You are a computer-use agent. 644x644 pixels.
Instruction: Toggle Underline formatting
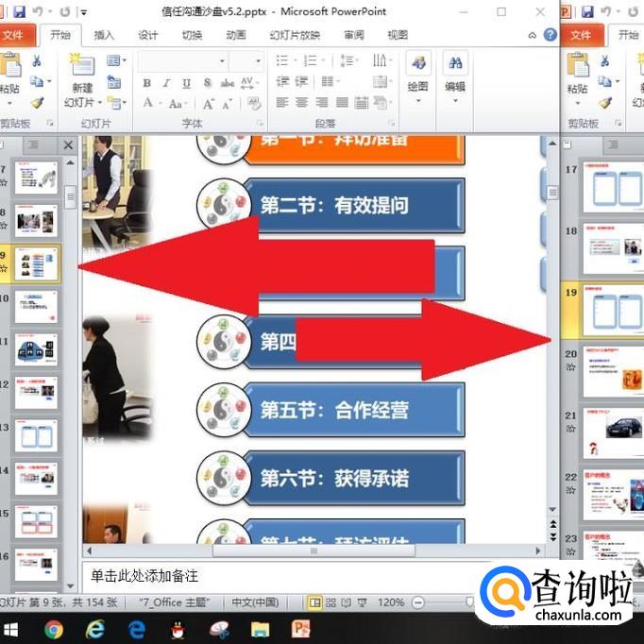(186, 83)
